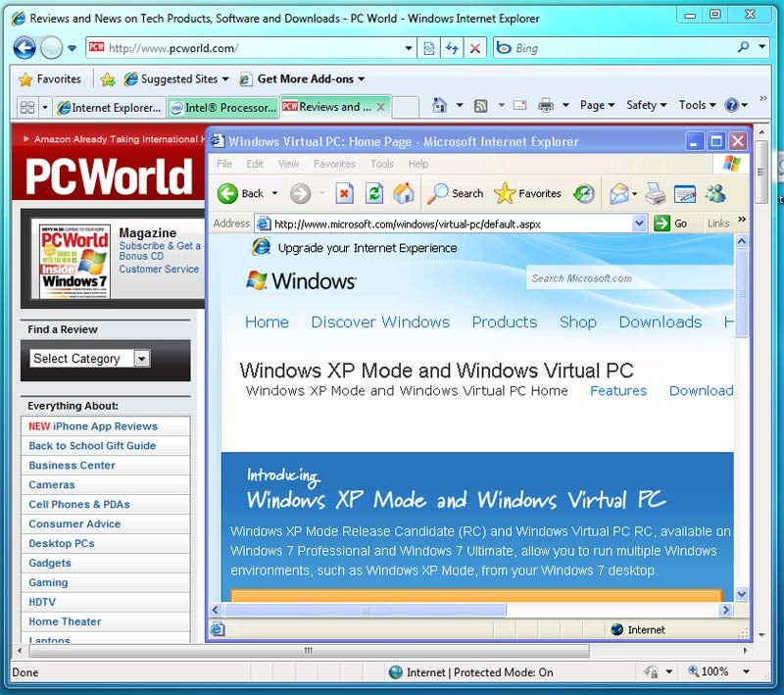Expand the Bing search provider dropdown
Screen dimensions: 784x695
[762, 47]
